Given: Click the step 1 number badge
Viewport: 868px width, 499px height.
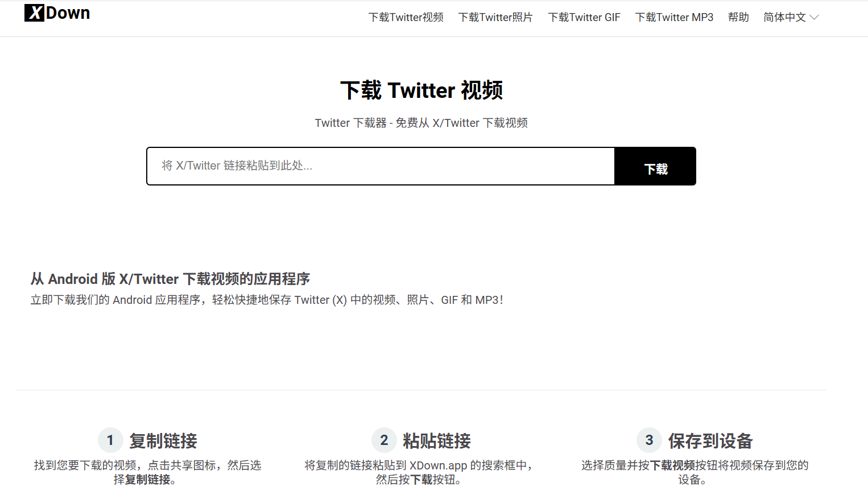Looking at the screenshot, I should tap(110, 440).
